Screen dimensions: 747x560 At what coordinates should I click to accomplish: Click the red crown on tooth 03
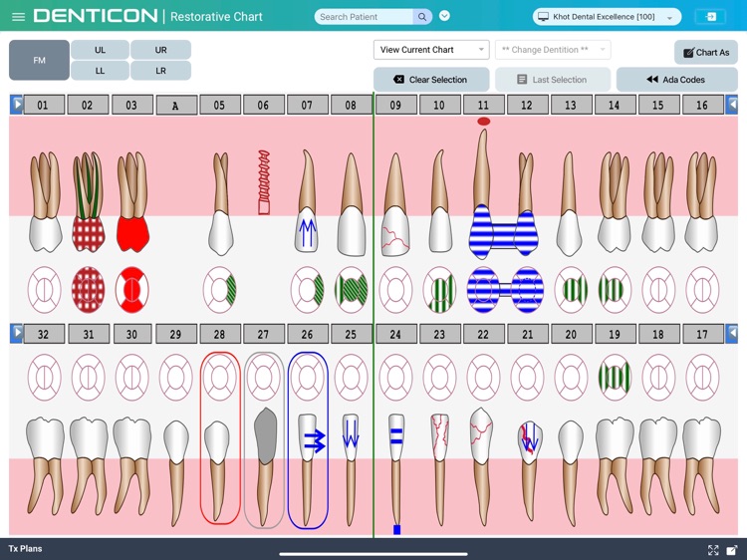[x=132, y=233]
